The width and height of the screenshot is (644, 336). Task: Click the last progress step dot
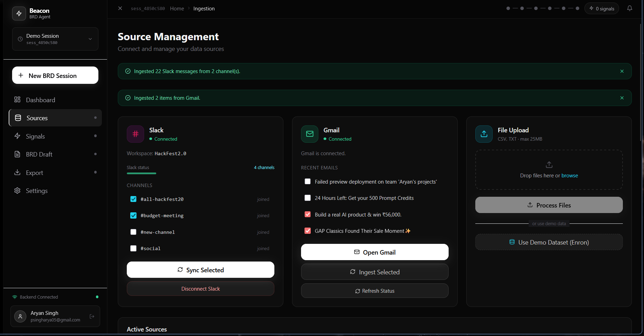(577, 8)
